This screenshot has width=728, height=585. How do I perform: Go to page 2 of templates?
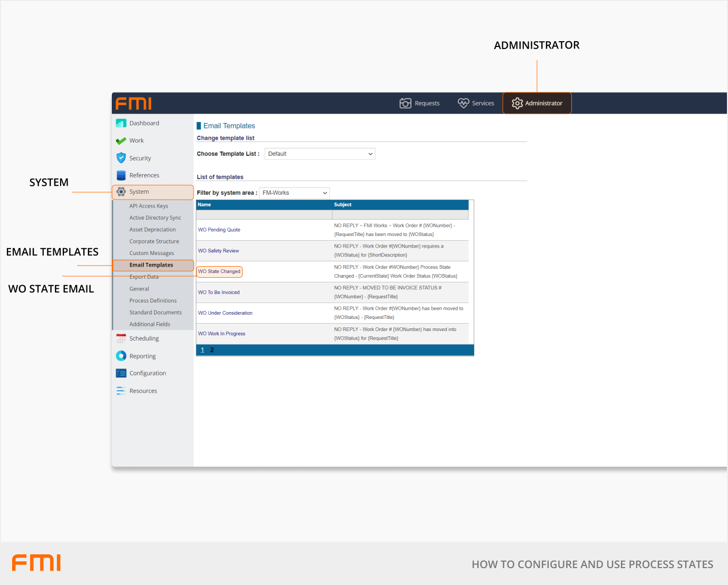[x=212, y=350]
